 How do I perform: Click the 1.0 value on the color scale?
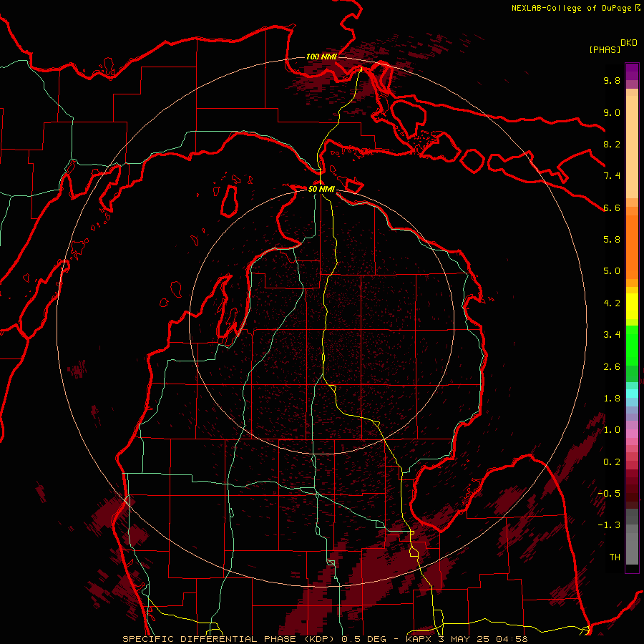click(612, 430)
